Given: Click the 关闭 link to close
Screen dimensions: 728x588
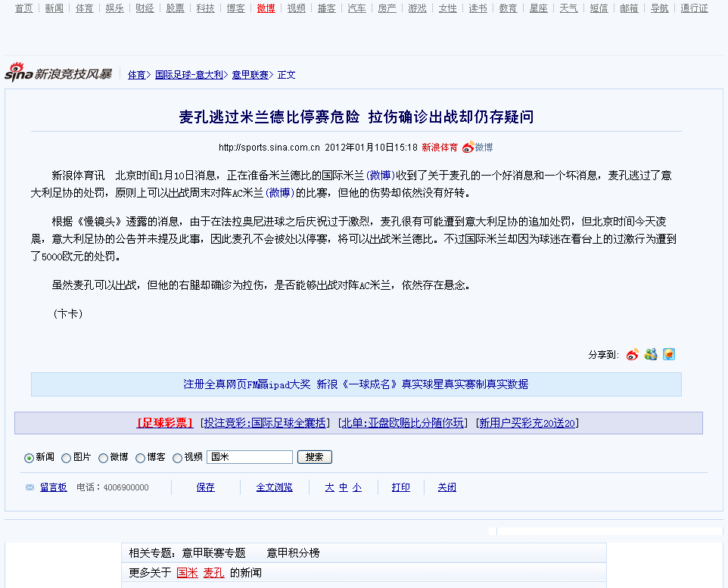Looking at the screenshot, I should coord(446,487).
